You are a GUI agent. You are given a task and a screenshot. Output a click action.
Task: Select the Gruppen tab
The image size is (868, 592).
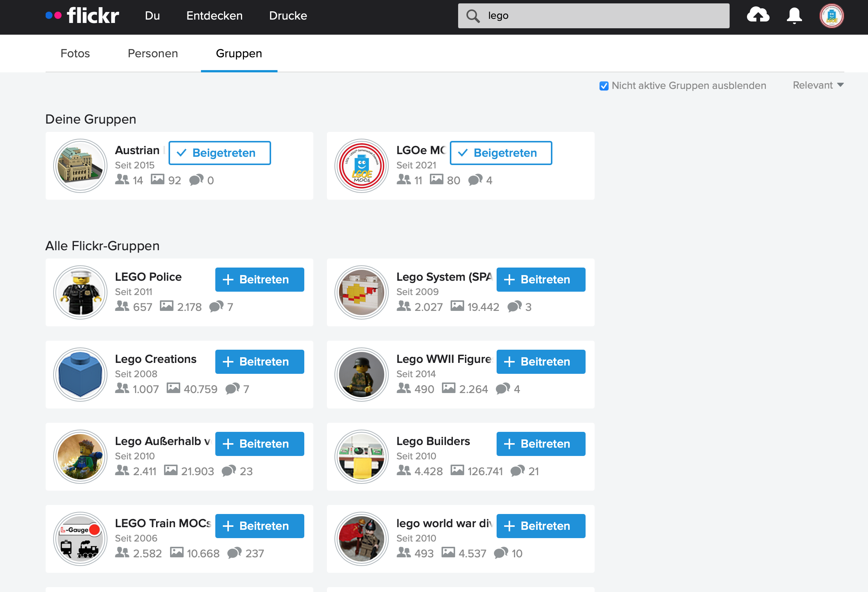tap(239, 53)
